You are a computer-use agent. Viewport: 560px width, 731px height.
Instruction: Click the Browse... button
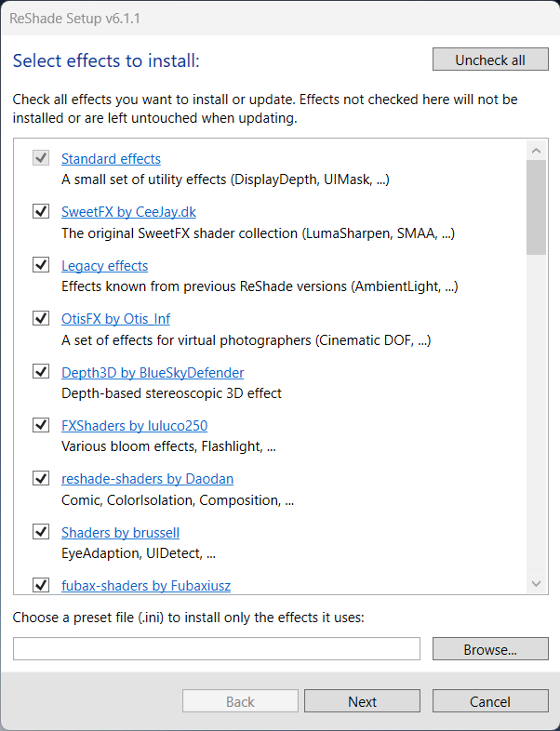tap(490, 649)
